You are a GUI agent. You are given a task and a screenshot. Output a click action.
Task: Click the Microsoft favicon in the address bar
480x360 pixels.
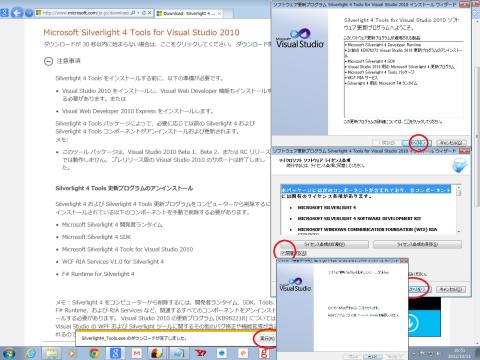(39, 13)
